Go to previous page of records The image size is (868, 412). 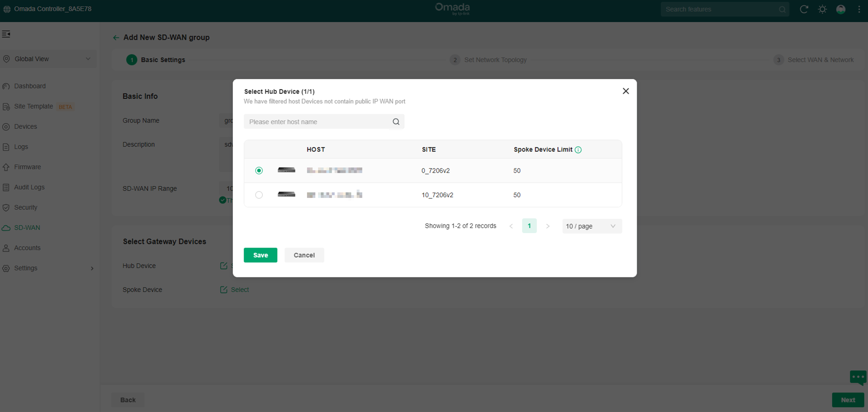(x=511, y=226)
